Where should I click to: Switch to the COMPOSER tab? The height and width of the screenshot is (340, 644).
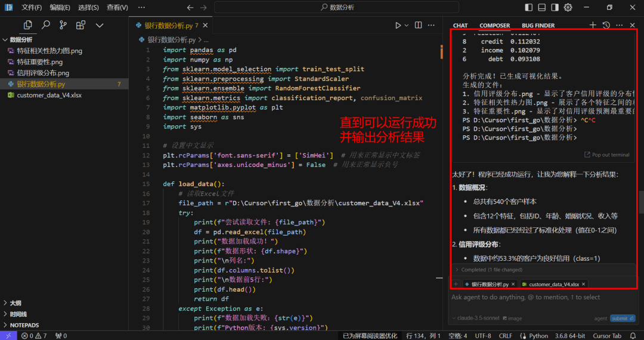[494, 26]
